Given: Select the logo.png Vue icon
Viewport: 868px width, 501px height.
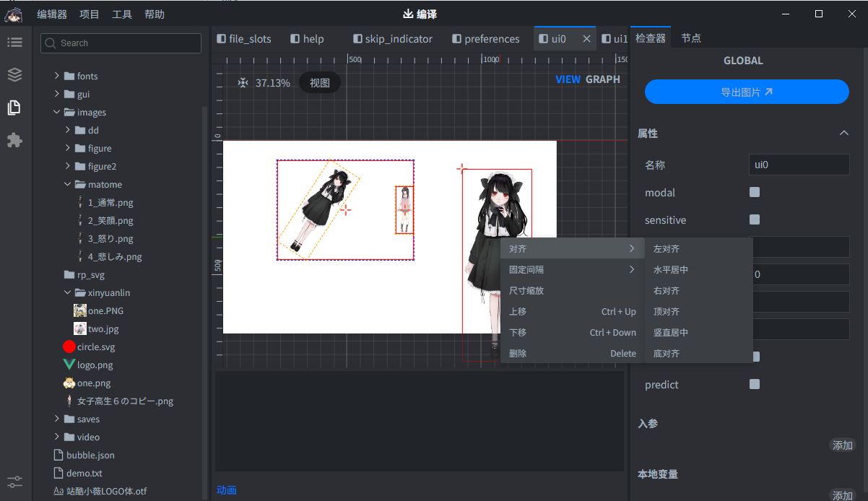Looking at the screenshot, I should [69, 365].
